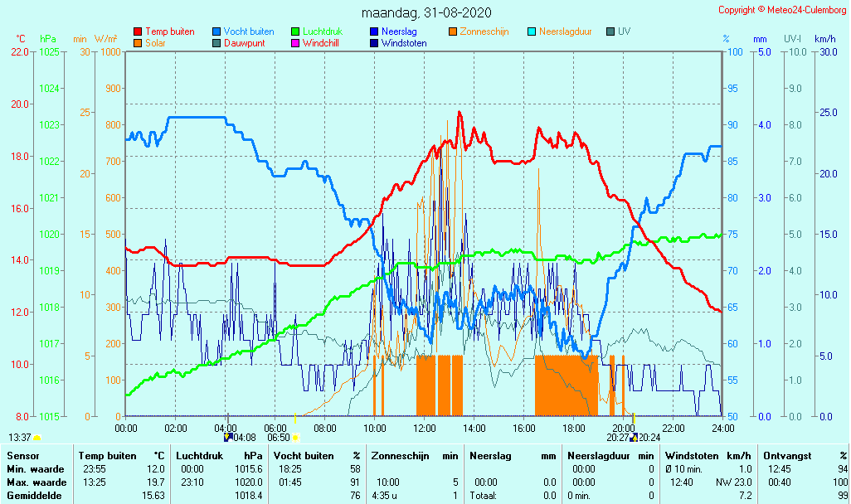The width and height of the screenshot is (851, 504).
Task: Click the sun icon next to 13:37
Action: tap(37, 438)
